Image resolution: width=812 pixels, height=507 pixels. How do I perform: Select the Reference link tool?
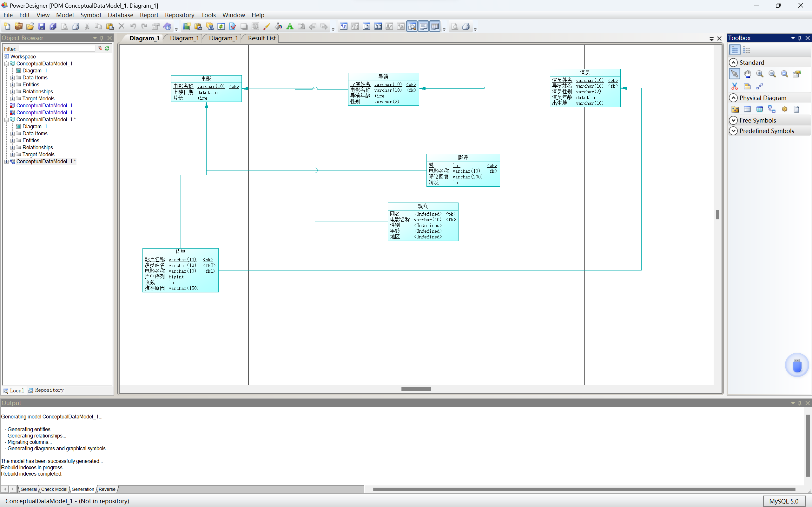pyautogui.click(x=772, y=109)
